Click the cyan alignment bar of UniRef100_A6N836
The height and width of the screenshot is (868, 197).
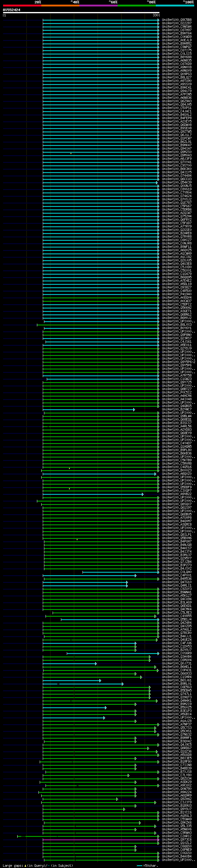(x=101, y=98)
